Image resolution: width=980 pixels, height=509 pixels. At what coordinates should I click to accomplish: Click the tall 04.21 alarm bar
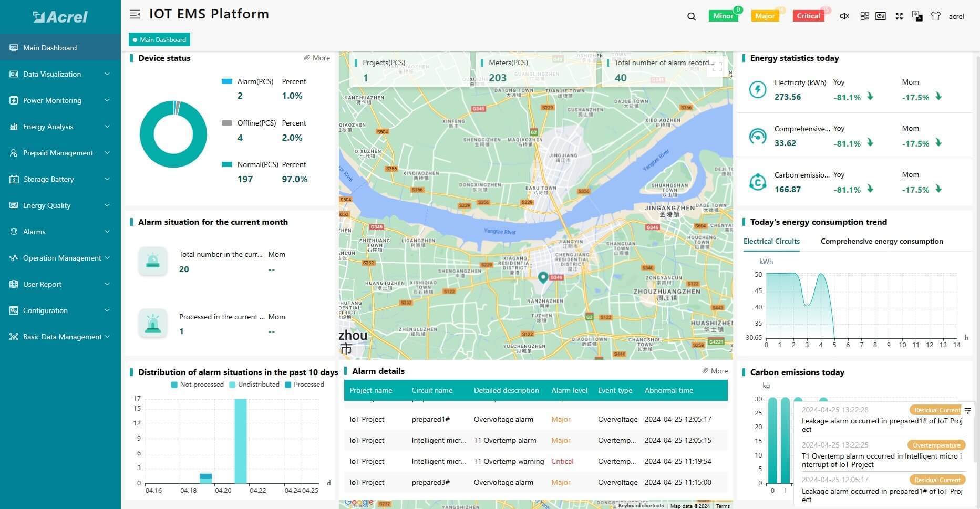pyautogui.click(x=241, y=441)
